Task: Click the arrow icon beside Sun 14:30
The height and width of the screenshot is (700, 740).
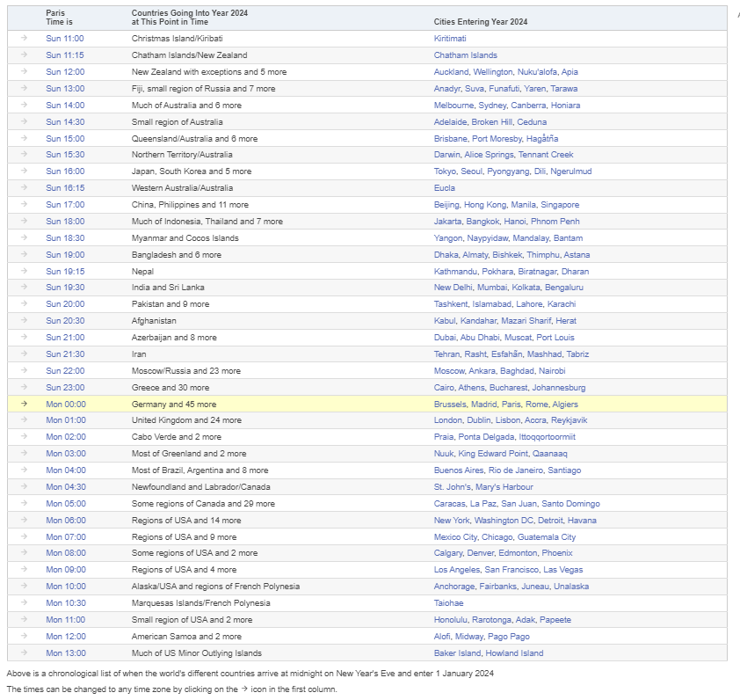Action: (x=24, y=122)
